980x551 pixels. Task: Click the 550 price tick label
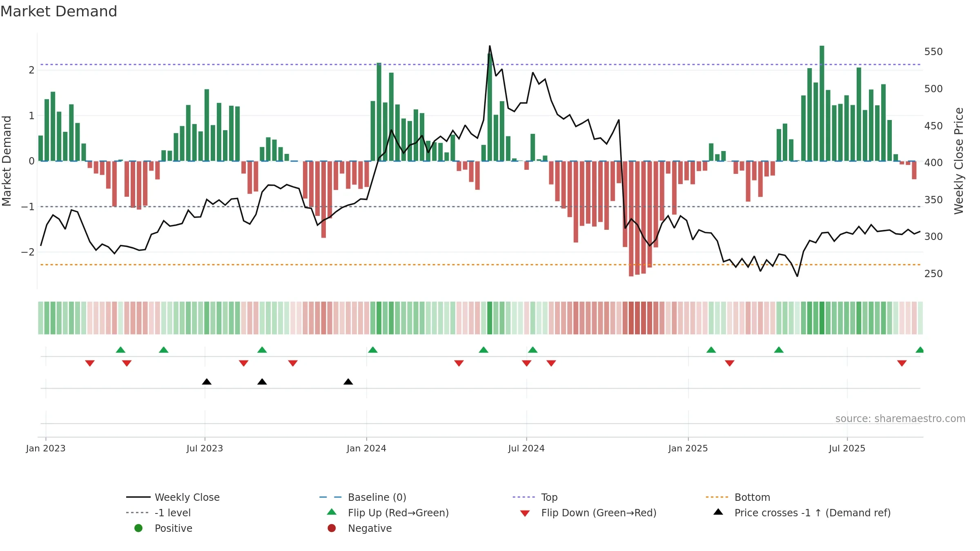pyautogui.click(x=933, y=52)
